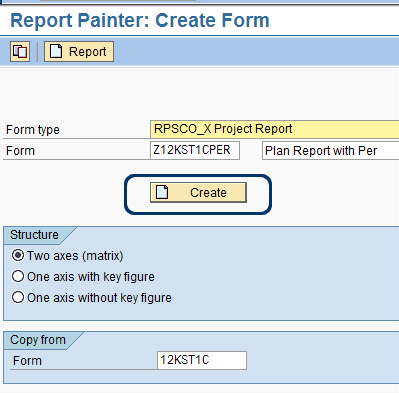Focus the Z12KST1CPER form name field

click(x=195, y=150)
